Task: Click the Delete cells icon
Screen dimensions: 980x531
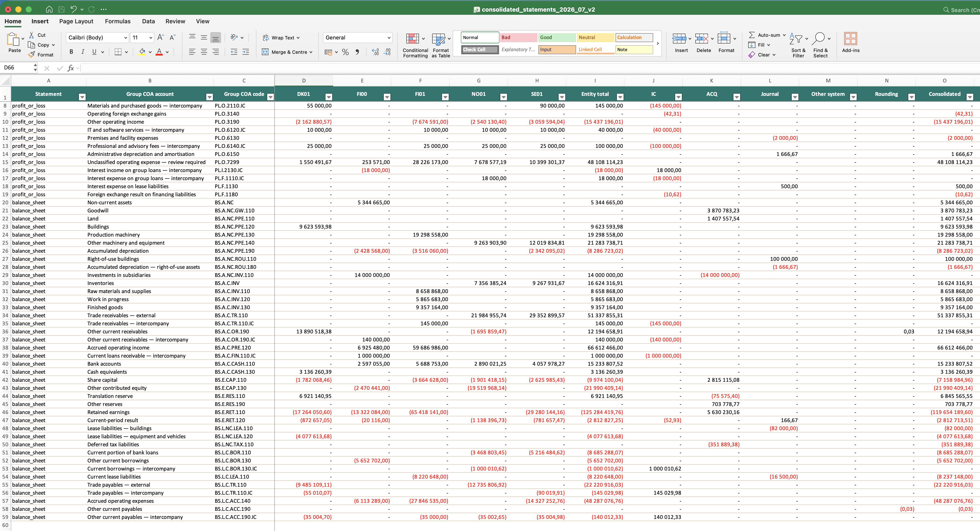Action: tap(702, 38)
